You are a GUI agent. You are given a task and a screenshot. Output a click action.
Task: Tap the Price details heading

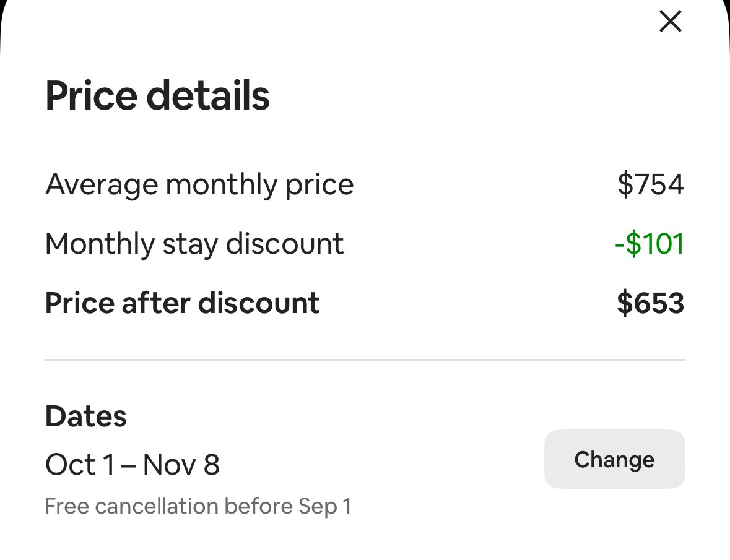pos(157,96)
